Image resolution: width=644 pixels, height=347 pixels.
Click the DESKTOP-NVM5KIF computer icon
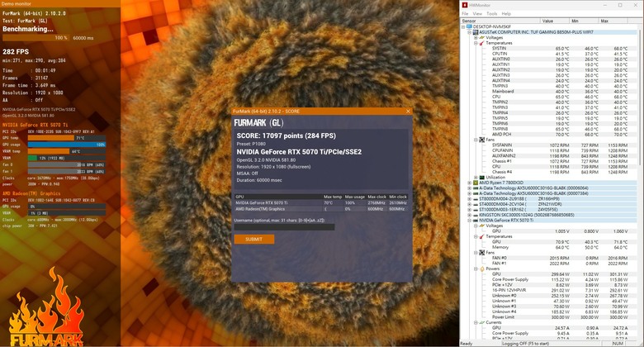[x=469, y=26]
